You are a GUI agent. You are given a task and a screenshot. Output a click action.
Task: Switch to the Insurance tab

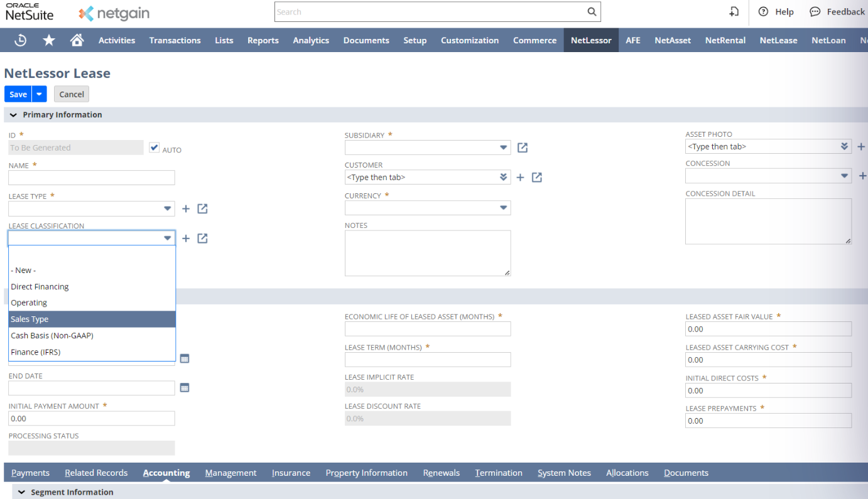[x=291, y=473]
